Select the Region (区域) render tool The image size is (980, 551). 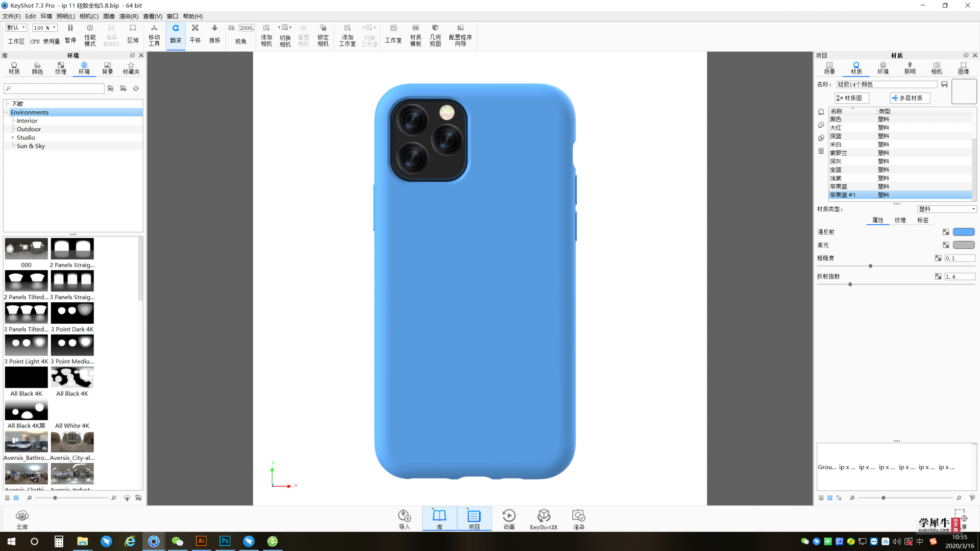pyautogui.click(x=133, y=34)
